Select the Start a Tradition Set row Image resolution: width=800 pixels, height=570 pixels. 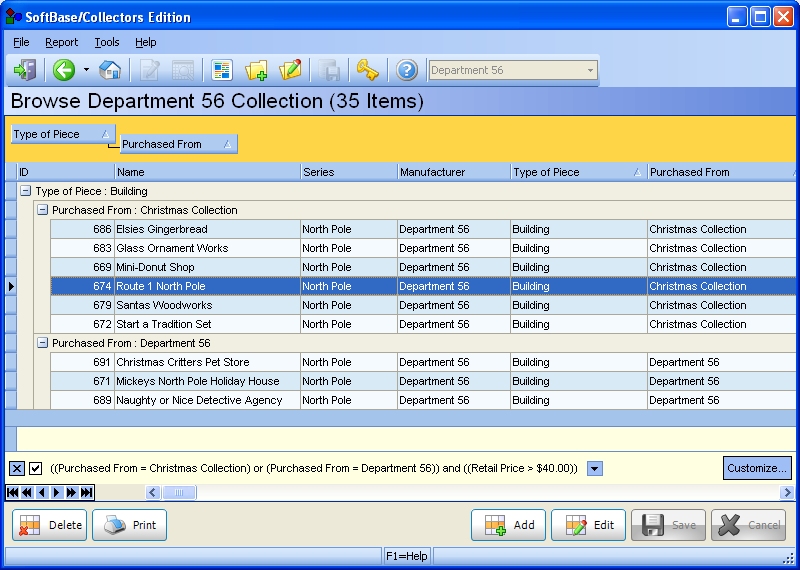tap(423, 324)
